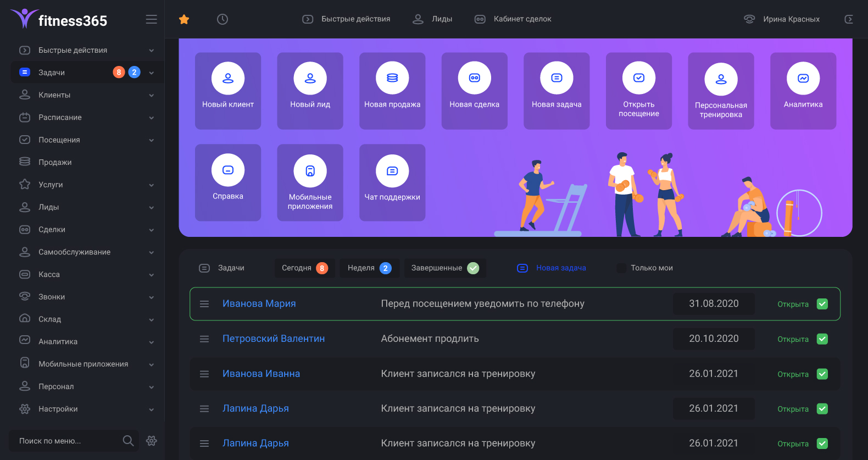Open the Чат поддержки tile

click(392, 182)
